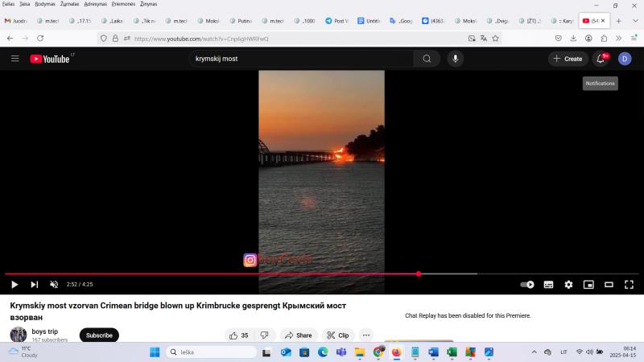Open the YouTube notifications bell
The image size is (644, 362).
600,59
